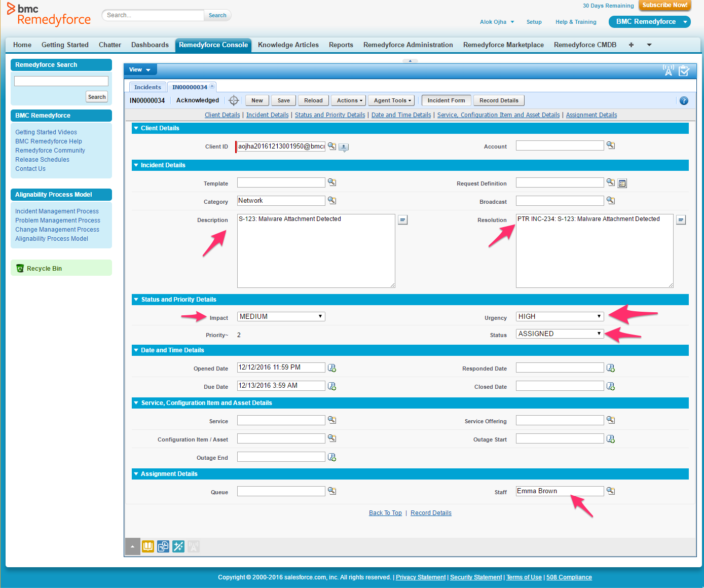Open the Alok Ojha user menu
Image resolution: width=704 pixels, height=588 pixels.
pos(497,22)
